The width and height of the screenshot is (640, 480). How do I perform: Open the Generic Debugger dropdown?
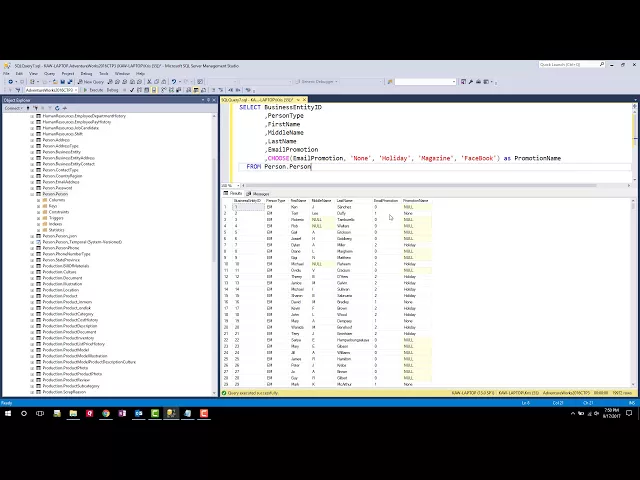pyautogui.click(x=336, y=82)
